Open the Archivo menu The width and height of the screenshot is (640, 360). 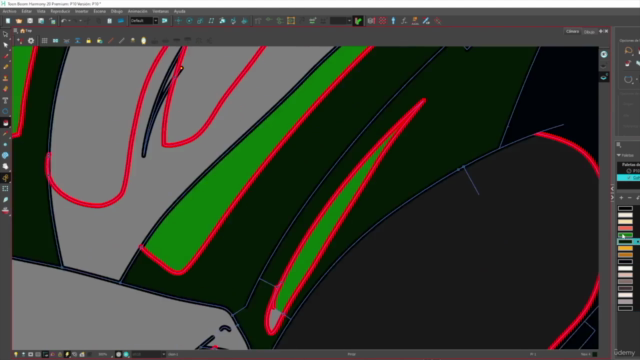pyautogui.click(x=9, y=11)
